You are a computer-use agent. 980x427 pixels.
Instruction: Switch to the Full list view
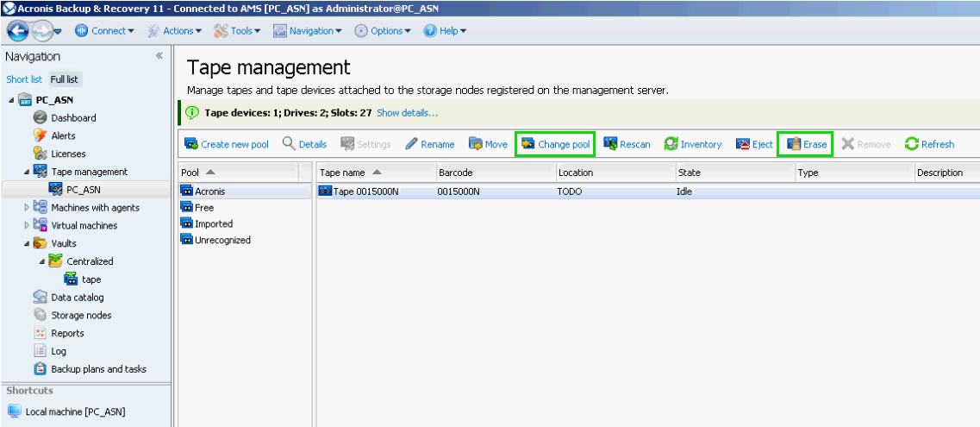(x=65, y=79)
